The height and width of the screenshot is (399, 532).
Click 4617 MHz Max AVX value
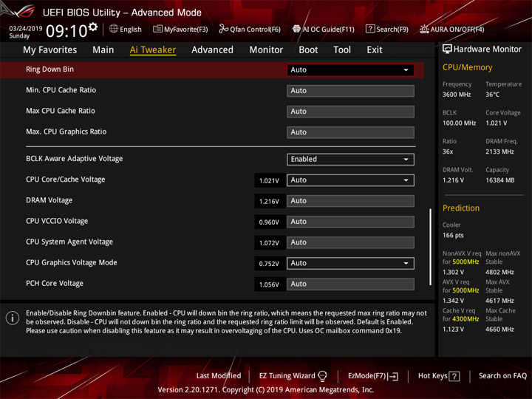(x=499, y=301)
